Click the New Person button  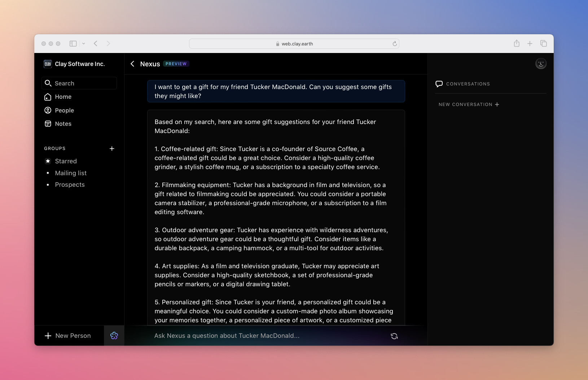coord(68,336)
